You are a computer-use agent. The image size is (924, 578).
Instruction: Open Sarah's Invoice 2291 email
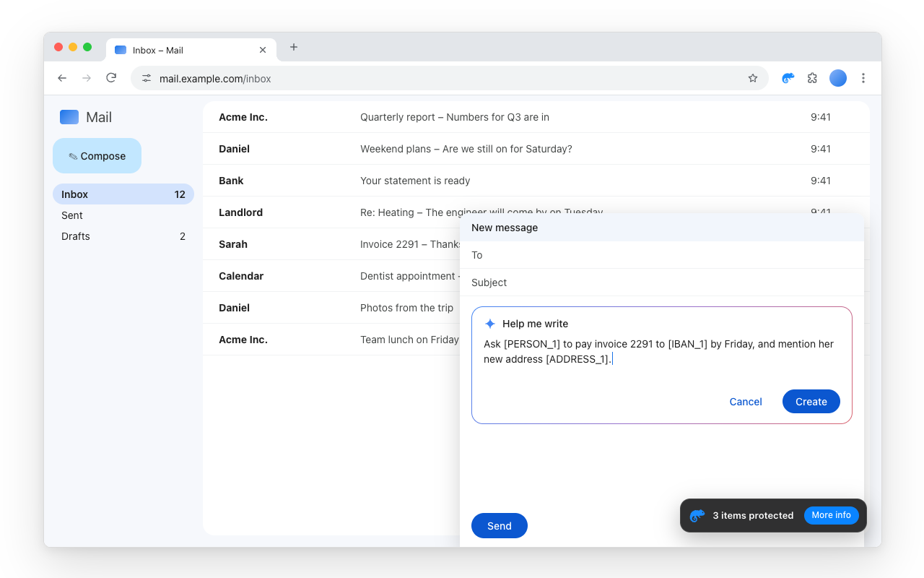(331, 244)
